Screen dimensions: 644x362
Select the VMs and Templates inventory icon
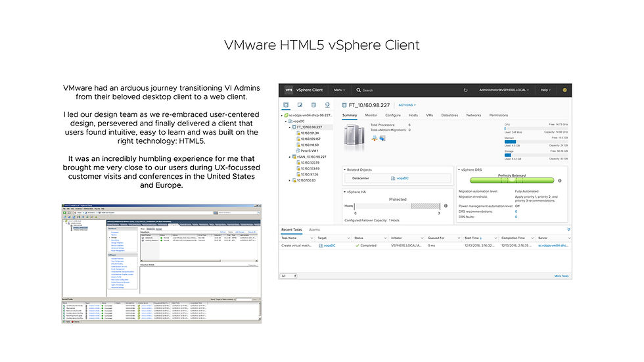[x=300, y=105]
